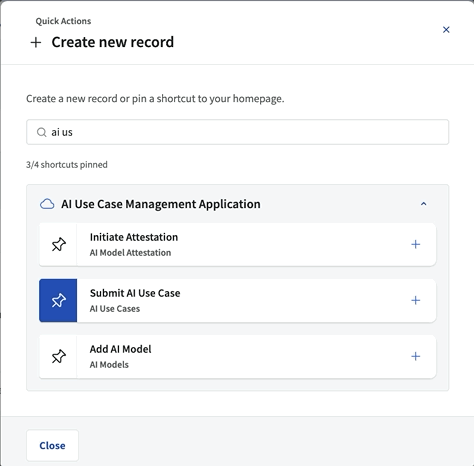Click the Quick Actions breadcrumb label
Screen dimensions: 474x466
63,21
